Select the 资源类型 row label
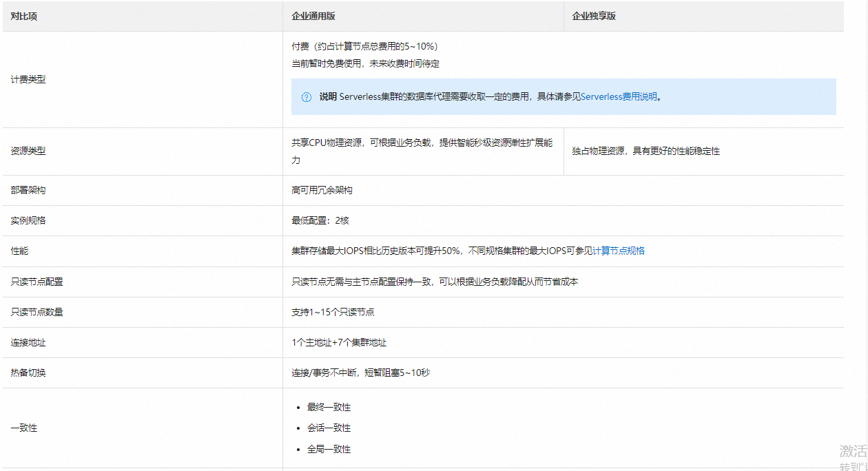Image resolution: width=868 pixels, height=471 pixels. (28, 151)
